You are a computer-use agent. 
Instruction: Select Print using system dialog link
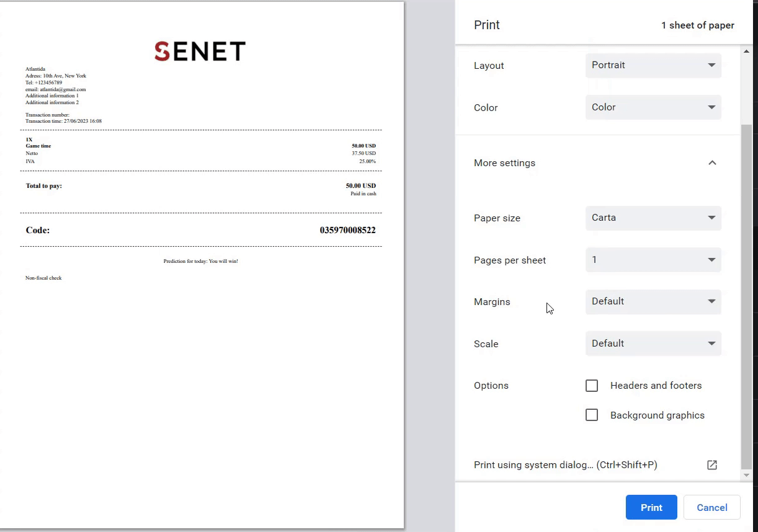565,465
